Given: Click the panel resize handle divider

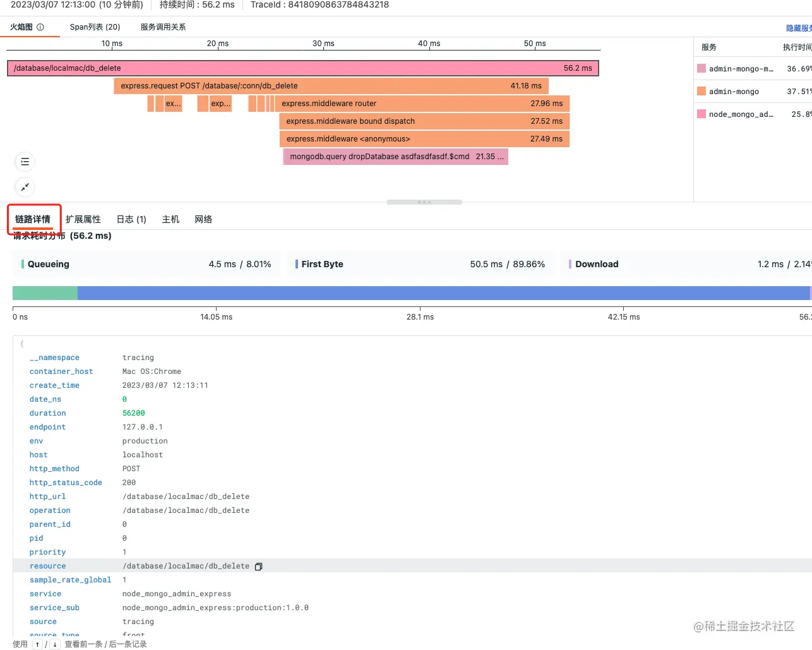Looking at the screenshot, I should [424, 202].
